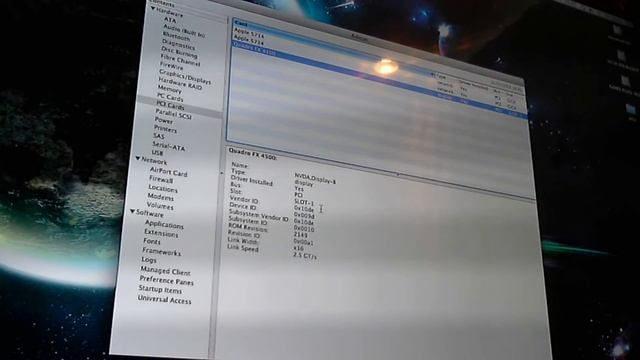Click the Link Width value x16

(x=298, y=248)
